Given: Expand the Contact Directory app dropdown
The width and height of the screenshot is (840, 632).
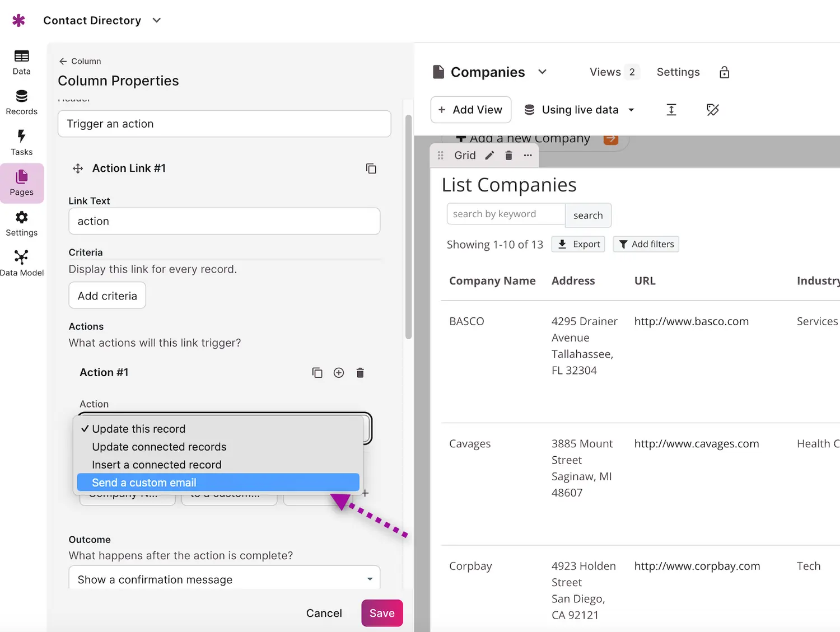Looking at the screenshot, I should 157,21.
